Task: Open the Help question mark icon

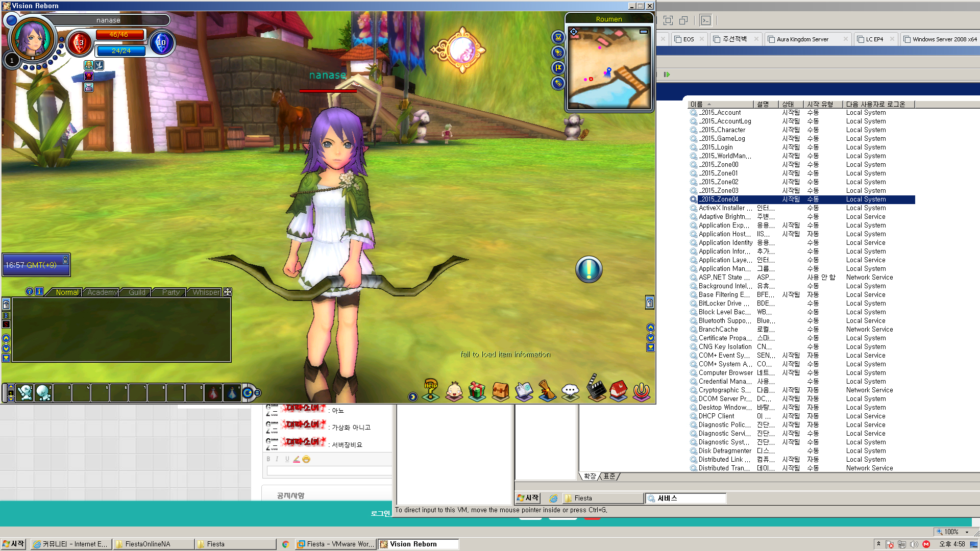Action: click(430, 390)
